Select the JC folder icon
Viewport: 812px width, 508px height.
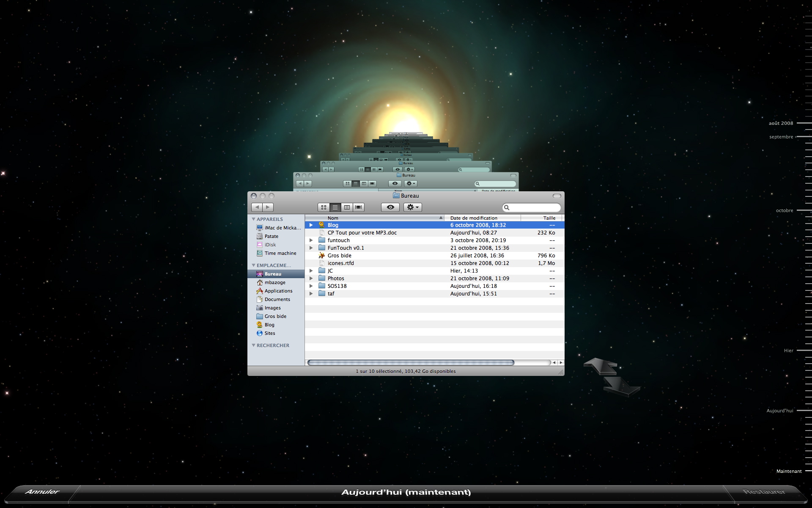click(322, 271)
